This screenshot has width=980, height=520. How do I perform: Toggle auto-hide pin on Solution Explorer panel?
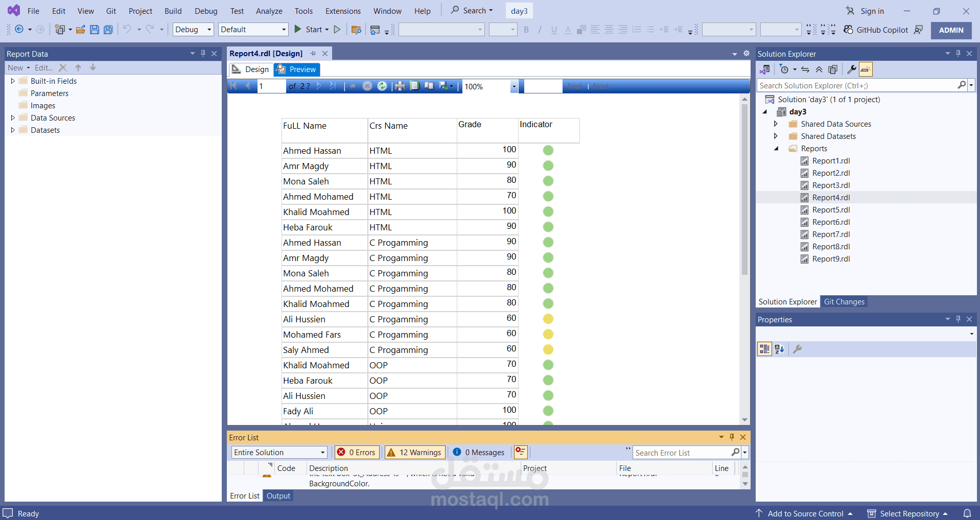pos(958,54)
